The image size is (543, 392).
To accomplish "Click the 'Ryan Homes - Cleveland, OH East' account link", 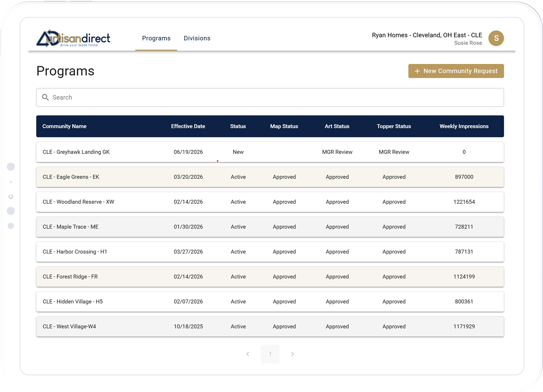I will coord(427,35).
